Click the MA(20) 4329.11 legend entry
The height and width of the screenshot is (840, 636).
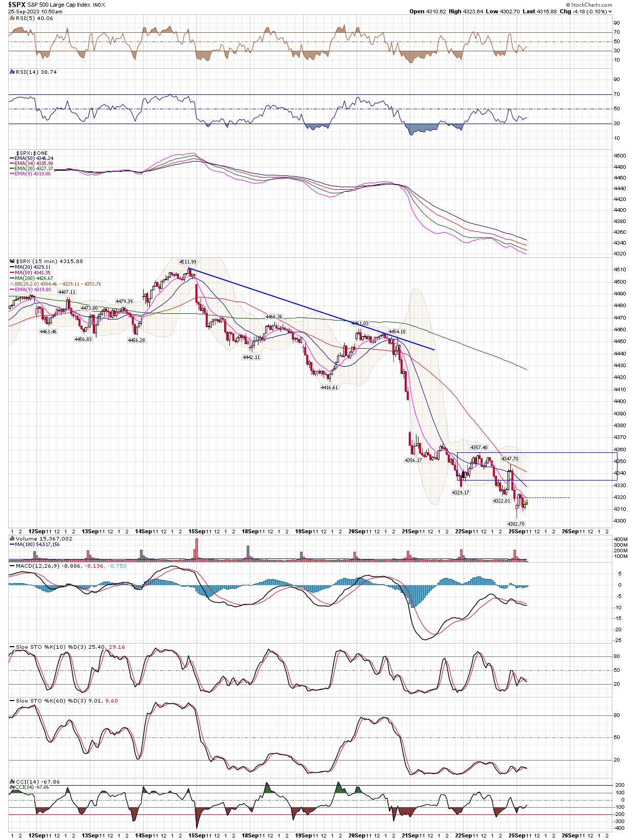point(32,267)
